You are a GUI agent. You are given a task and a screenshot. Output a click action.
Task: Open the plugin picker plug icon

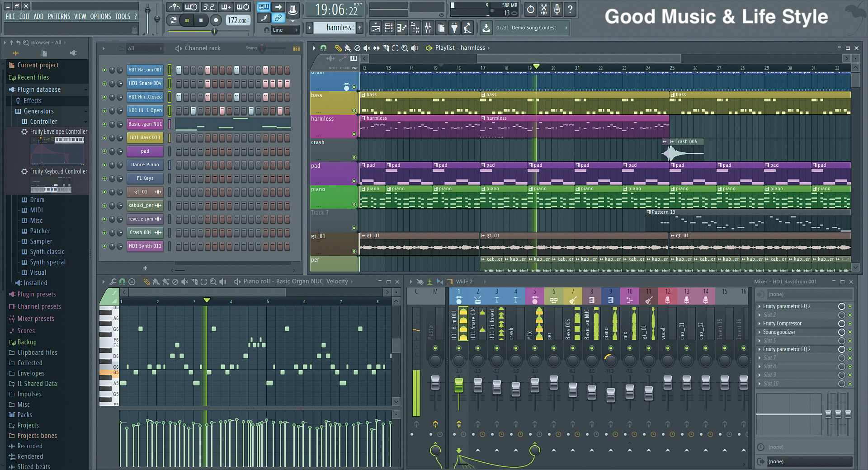[x=454, y=28]
